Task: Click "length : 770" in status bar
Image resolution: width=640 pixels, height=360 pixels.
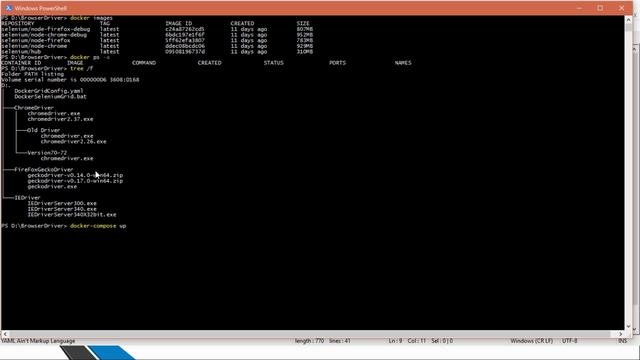Action: coord(309,341)
